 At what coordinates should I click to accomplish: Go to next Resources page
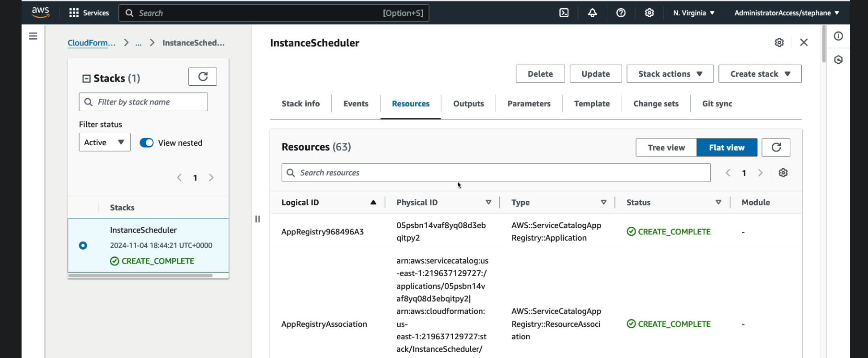760,173
